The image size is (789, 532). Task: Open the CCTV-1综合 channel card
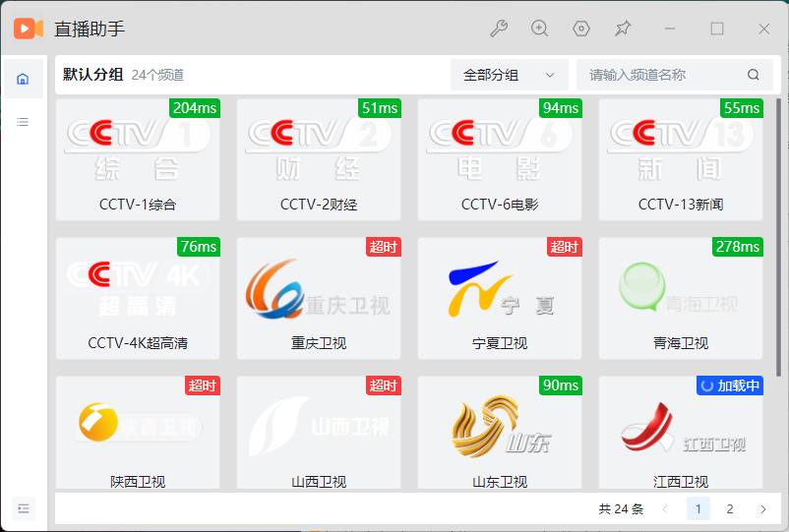138,159
